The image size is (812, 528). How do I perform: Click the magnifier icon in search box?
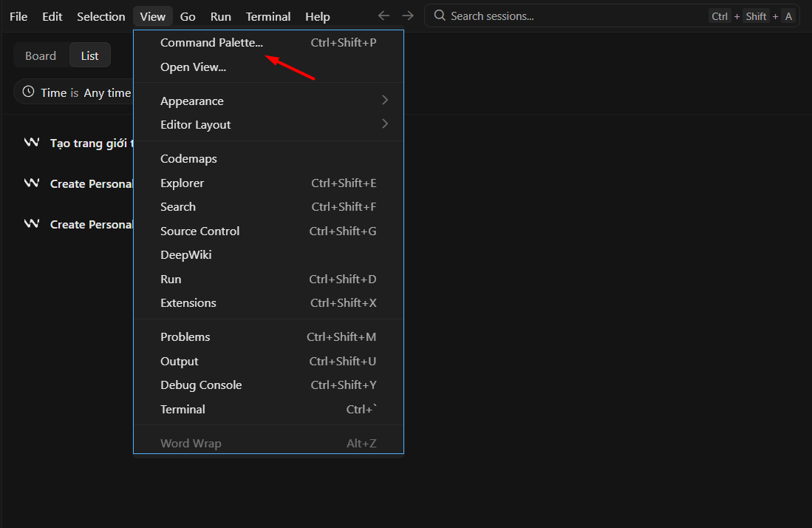tap(440, 16)
